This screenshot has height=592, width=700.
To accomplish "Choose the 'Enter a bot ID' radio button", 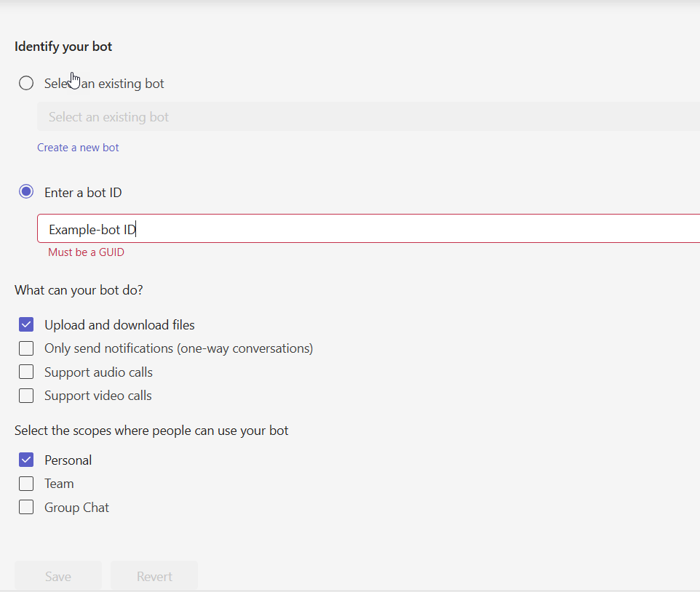I will 26,192.
